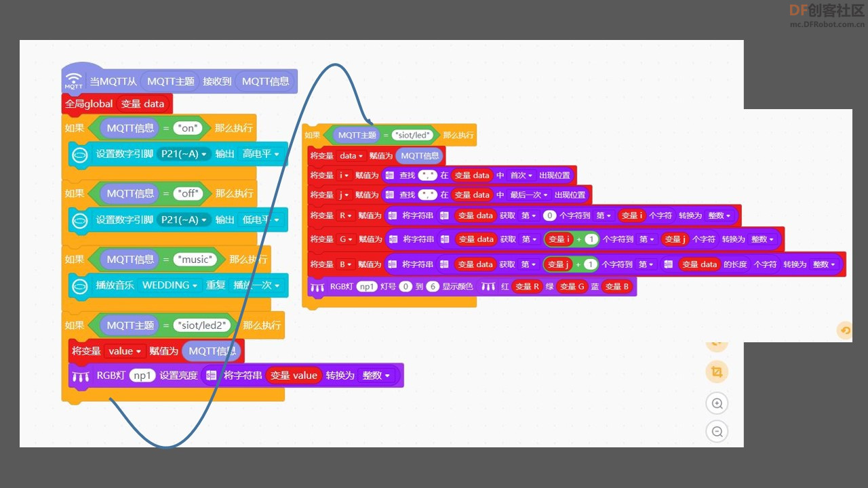868x488 pixels.
Task: Open the variable B assignment dropdown
Action: point(346,264)
